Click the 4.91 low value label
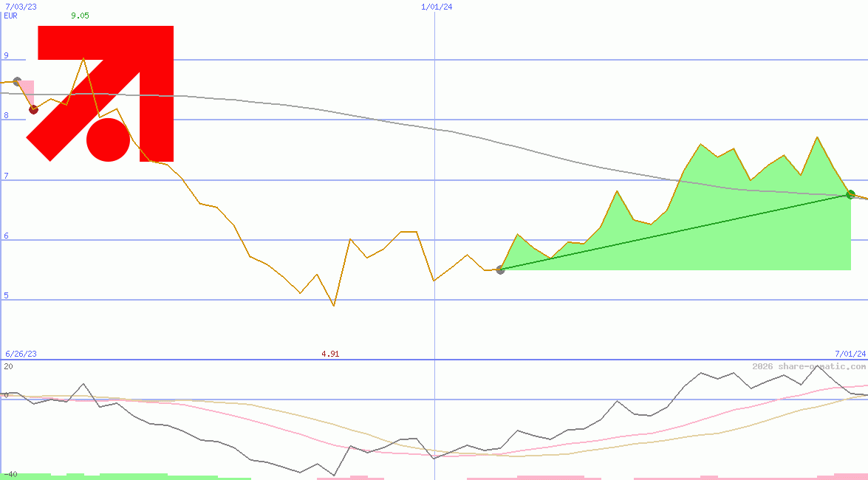Viewport: 868px width, 480px height. coord(330,354)
